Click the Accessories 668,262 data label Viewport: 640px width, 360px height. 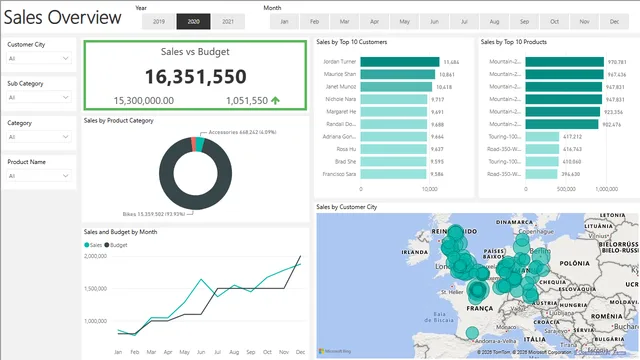pos(242,132)
